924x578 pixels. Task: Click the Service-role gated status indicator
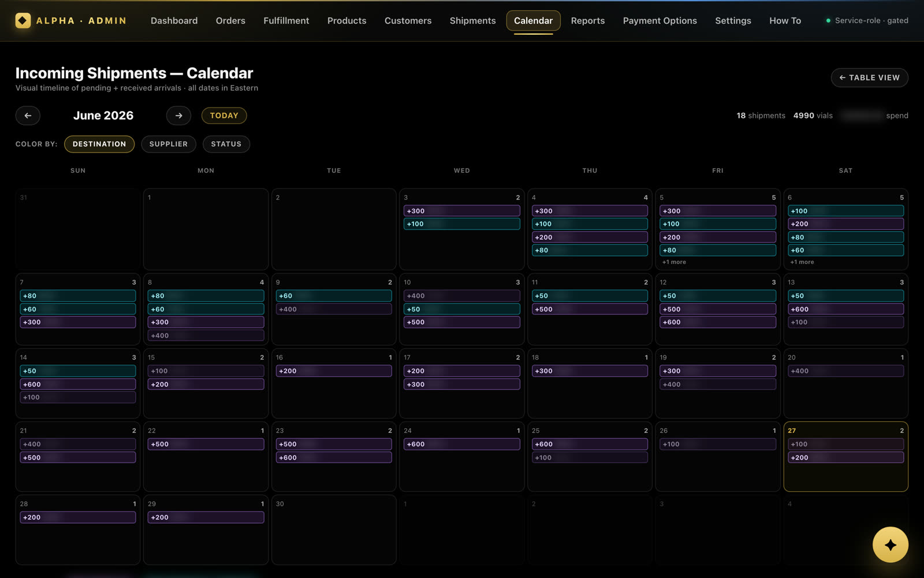pyautogui.click(x=867, y=21)
